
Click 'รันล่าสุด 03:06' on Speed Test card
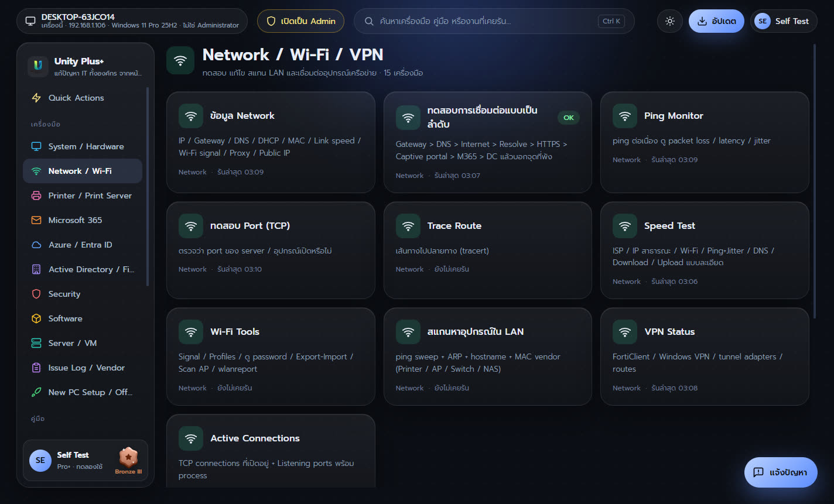coord(674,282)
